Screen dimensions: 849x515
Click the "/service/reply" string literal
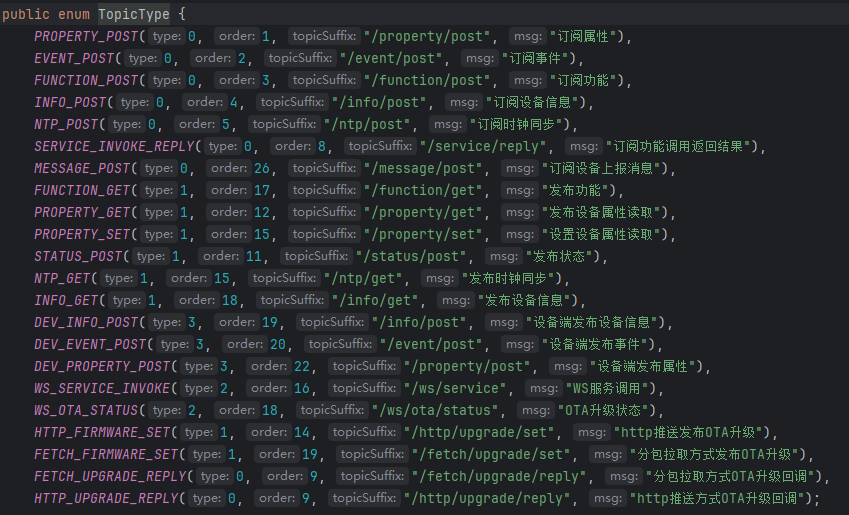click(484, 146)
